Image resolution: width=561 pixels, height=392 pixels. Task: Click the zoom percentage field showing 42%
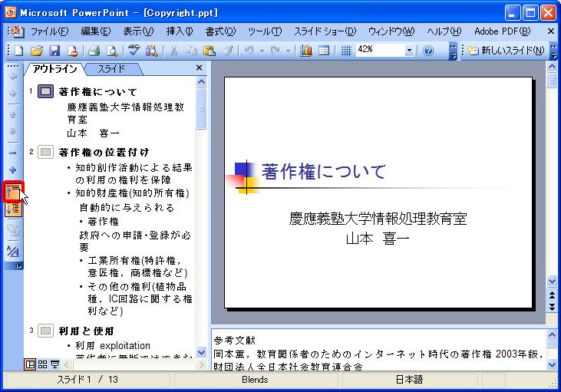(x=381, y=51)
